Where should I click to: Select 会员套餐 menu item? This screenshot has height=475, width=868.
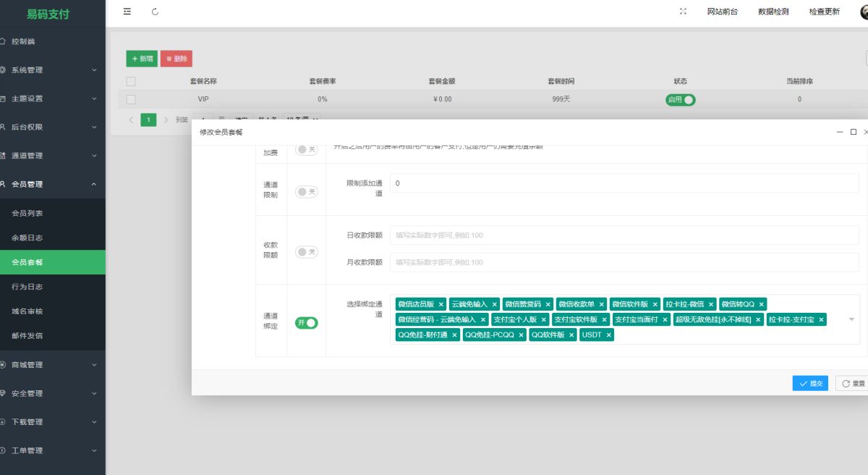[52, 262]
